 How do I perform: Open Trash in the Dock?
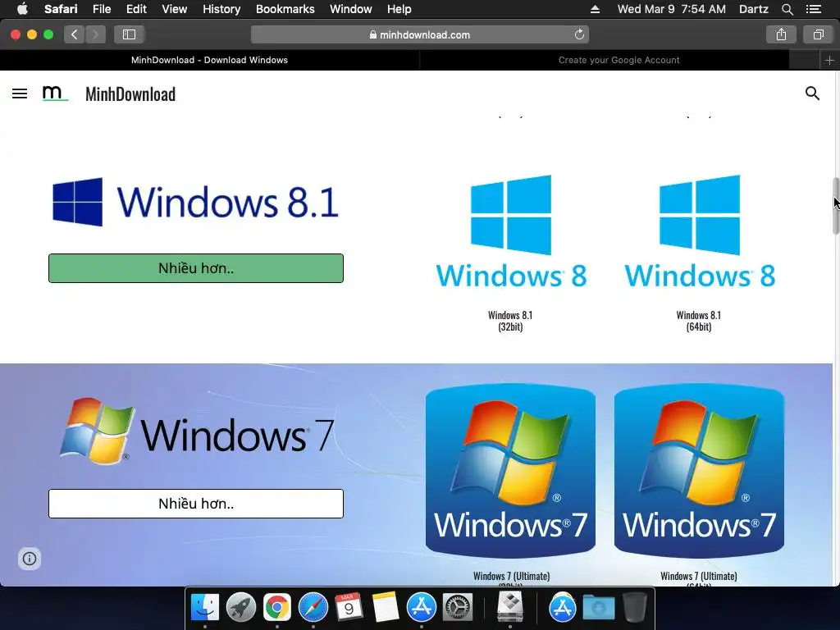click(x=635, y=608)
